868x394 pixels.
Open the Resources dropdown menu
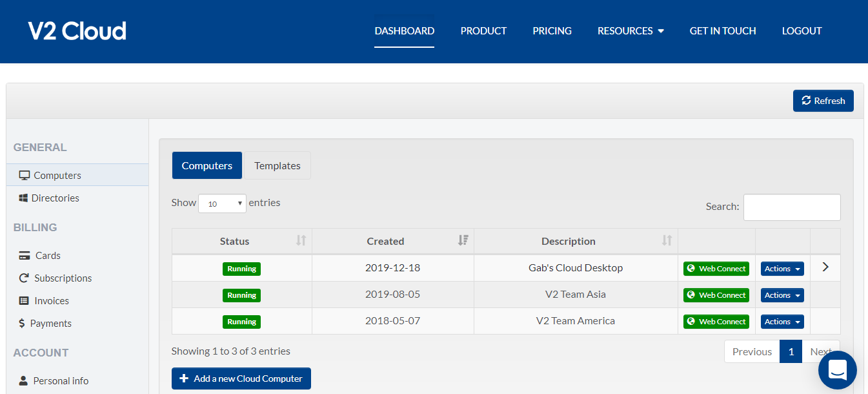click(631, 30)
